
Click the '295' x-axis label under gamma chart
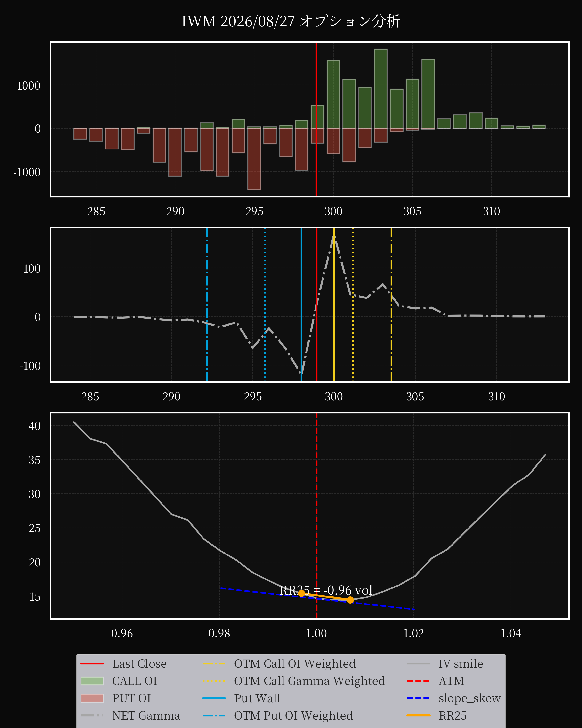pyautogui.click(x=253, y=397)
